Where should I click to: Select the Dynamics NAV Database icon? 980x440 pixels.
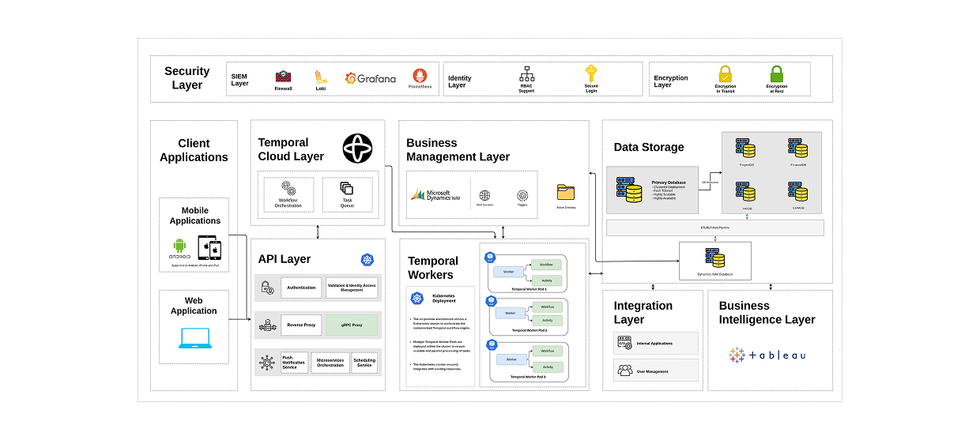coord(715,258)
